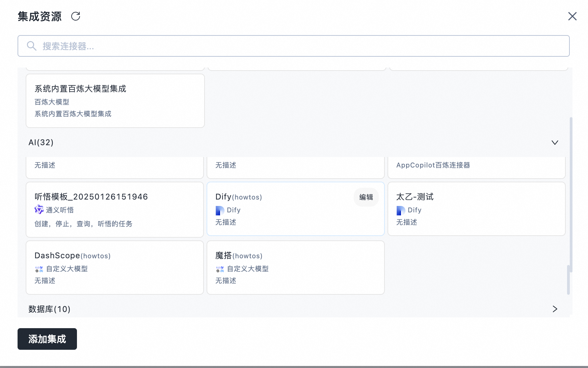Click the 创建，停止，查询，听悟的任务 description
Image resolution: width=588 pixels, height=368 pixels.
click(x=83, y=224)
